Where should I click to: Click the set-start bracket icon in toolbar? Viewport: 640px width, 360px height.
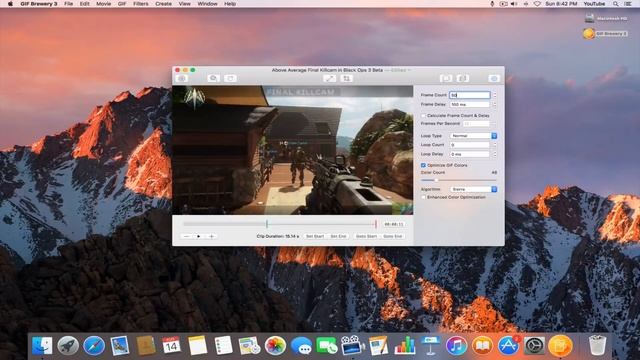pyautogui.click(x=446, y=78)
